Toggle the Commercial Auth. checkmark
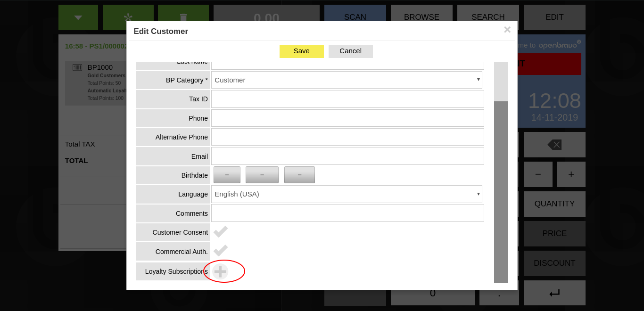The height and width of the screenshot is (311, 644). (x=220, y=251)
